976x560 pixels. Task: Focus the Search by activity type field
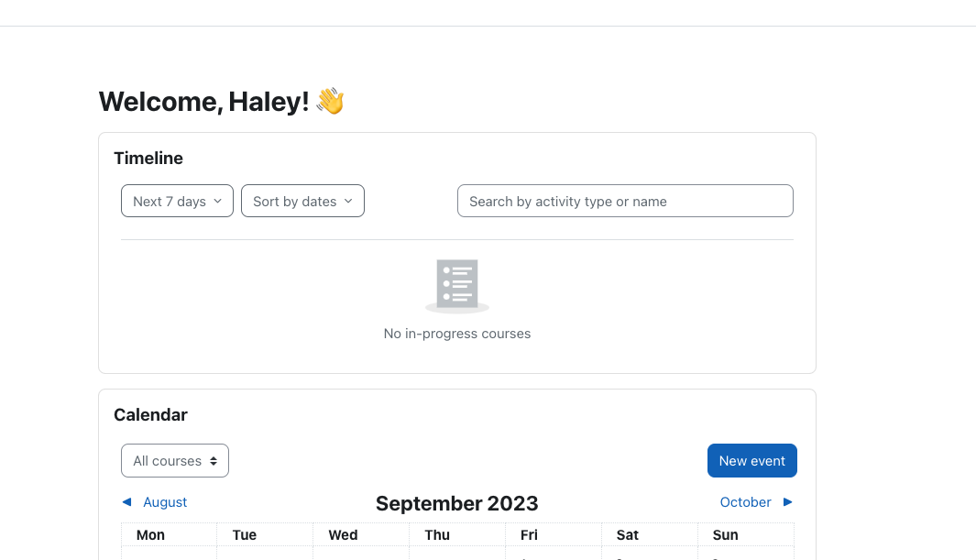(x=625, y=201)
